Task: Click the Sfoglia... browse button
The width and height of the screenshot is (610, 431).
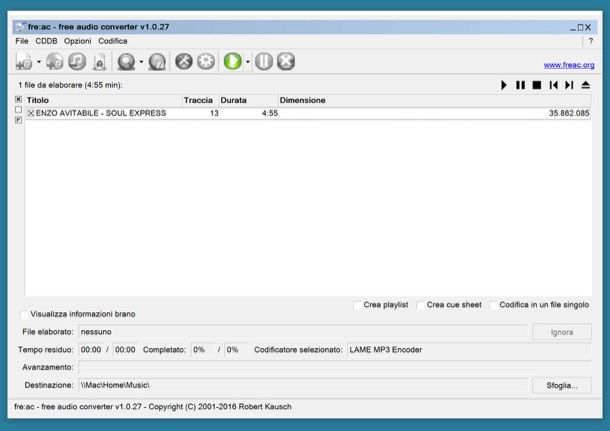Action: tap(562, 385)
